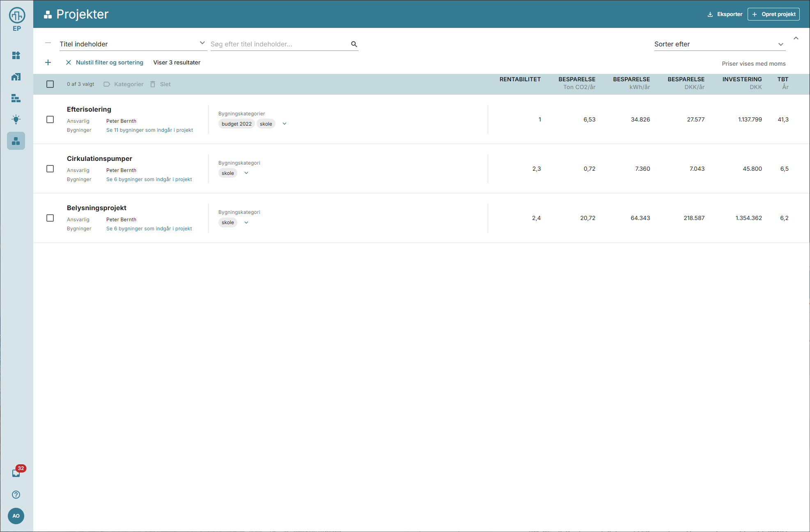The image size is (810, 532).
Task: Open the Titel indeholder filter dropdown
Action: pos(132,44)
